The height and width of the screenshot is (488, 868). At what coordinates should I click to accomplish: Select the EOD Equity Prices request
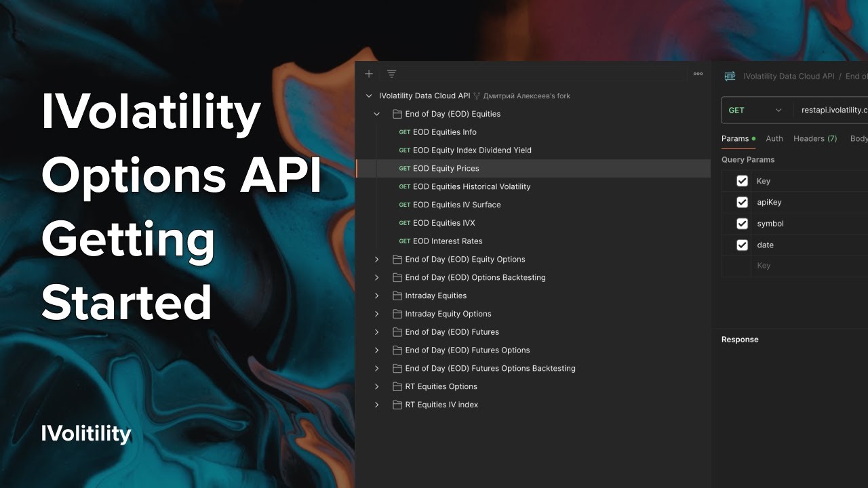click(533, 168)
